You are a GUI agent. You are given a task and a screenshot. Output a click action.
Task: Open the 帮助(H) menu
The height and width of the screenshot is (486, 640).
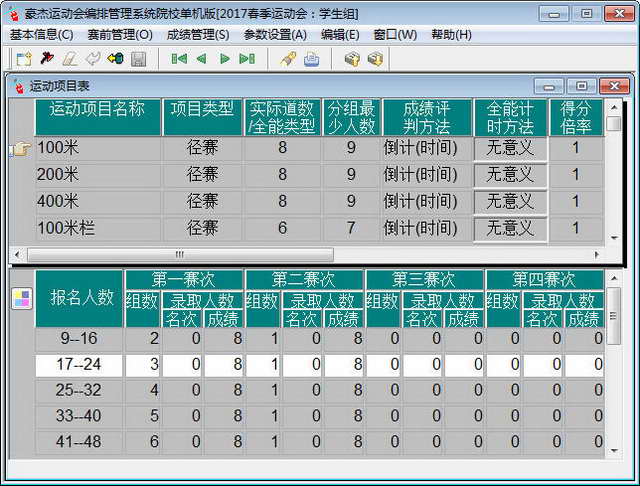click(x=451, y=34)
